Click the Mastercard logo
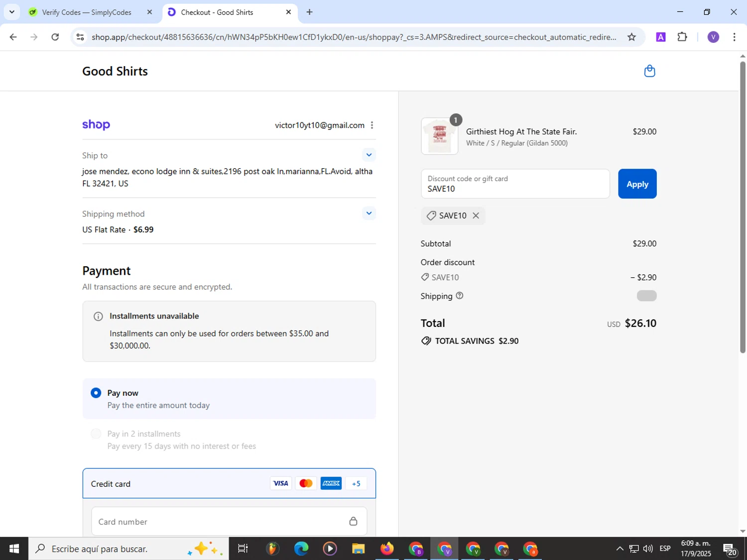The image size is (747, 560). pos(306,483)
